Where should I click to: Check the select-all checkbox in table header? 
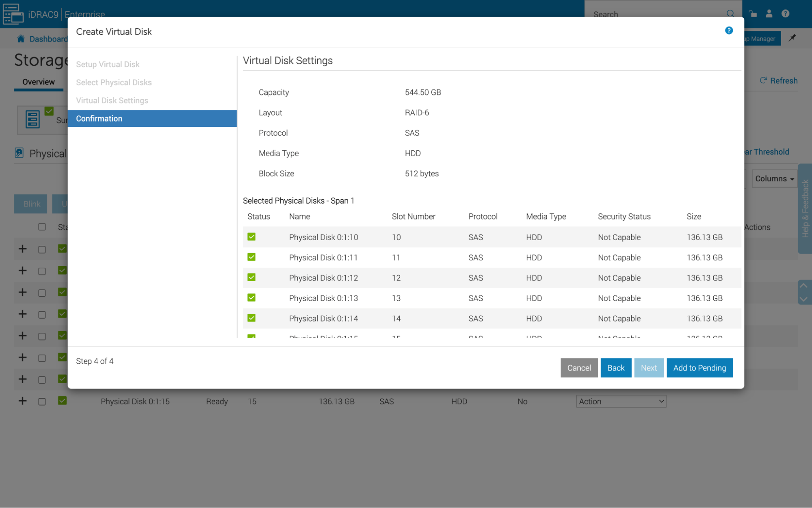click(x=42, y=227)
